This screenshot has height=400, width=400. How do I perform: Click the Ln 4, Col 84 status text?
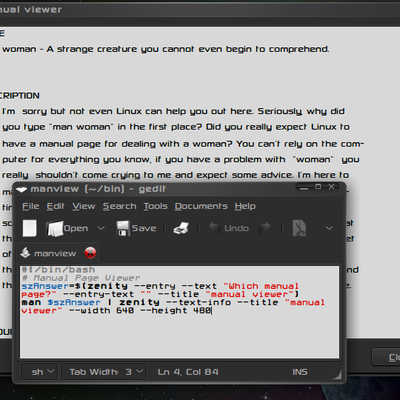click(x=188, y=372)
